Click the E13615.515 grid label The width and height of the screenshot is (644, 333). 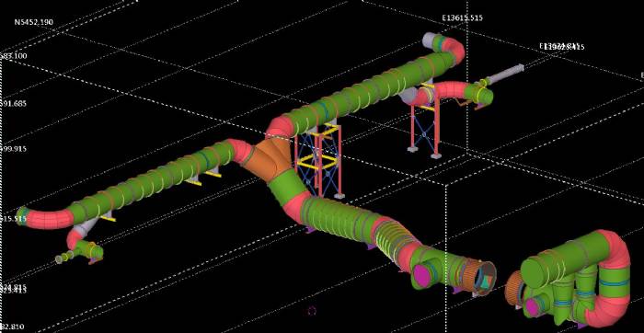click(x=462, y=18)
